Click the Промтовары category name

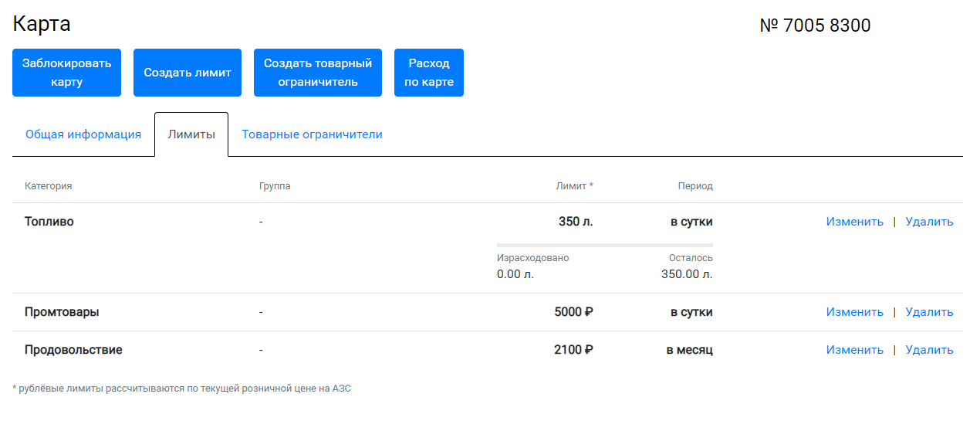pos(62,312)
